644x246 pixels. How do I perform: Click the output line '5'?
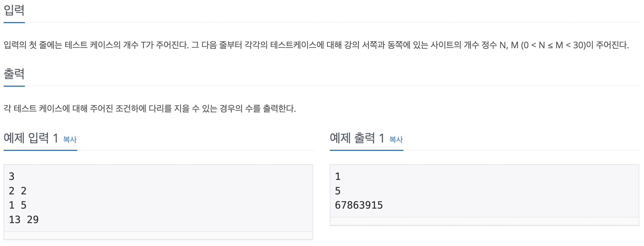pos(338,191)
